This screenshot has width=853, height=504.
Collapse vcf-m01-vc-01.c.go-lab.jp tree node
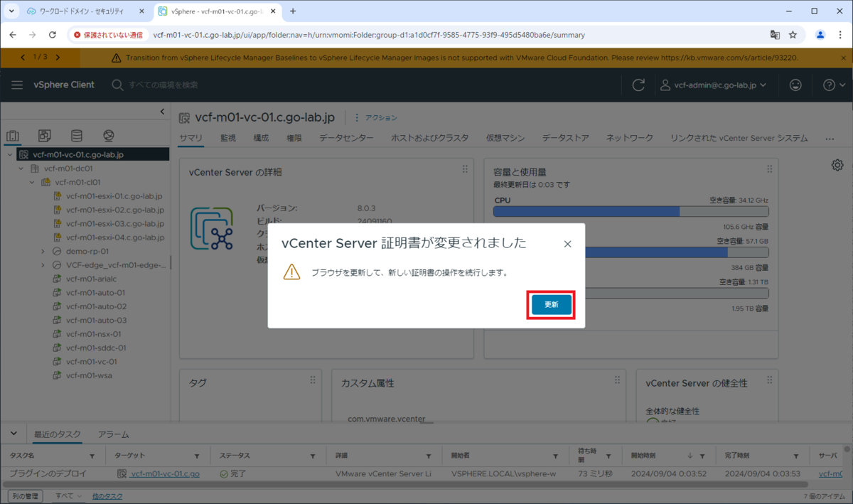tap(10, 154)
